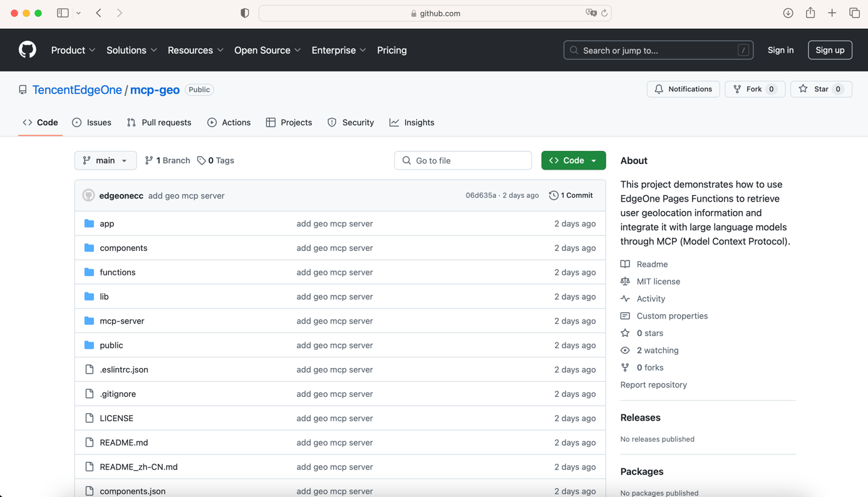Click the history clock icon by 1 Commit
The width and height of the screenshot is (868, 497).
[x=554, y=195]
